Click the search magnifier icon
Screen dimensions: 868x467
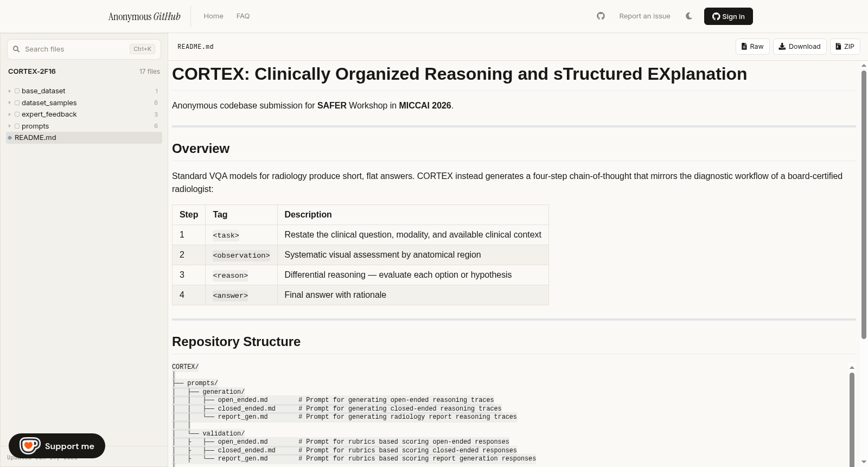point(16,49)
